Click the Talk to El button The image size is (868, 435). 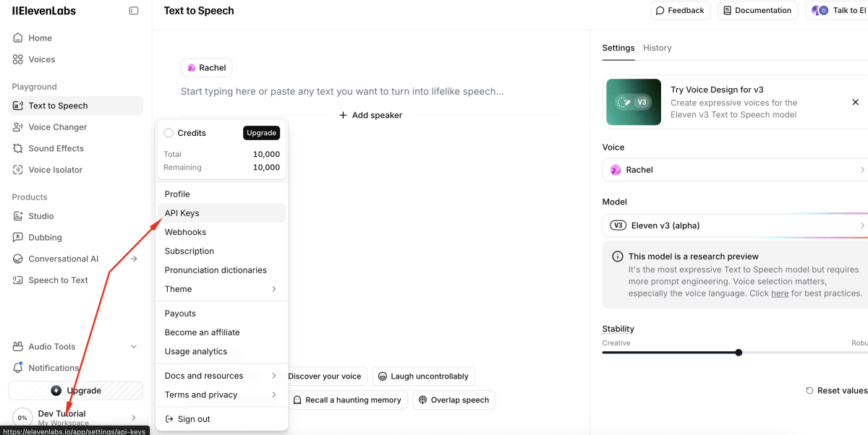point(838,10)
